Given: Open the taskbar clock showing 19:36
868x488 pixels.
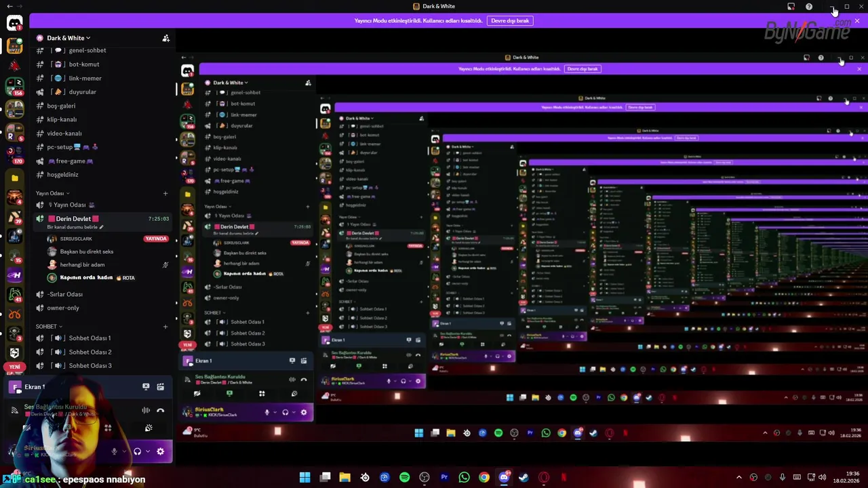Looking at the screenshot, I should pos(847,477).
